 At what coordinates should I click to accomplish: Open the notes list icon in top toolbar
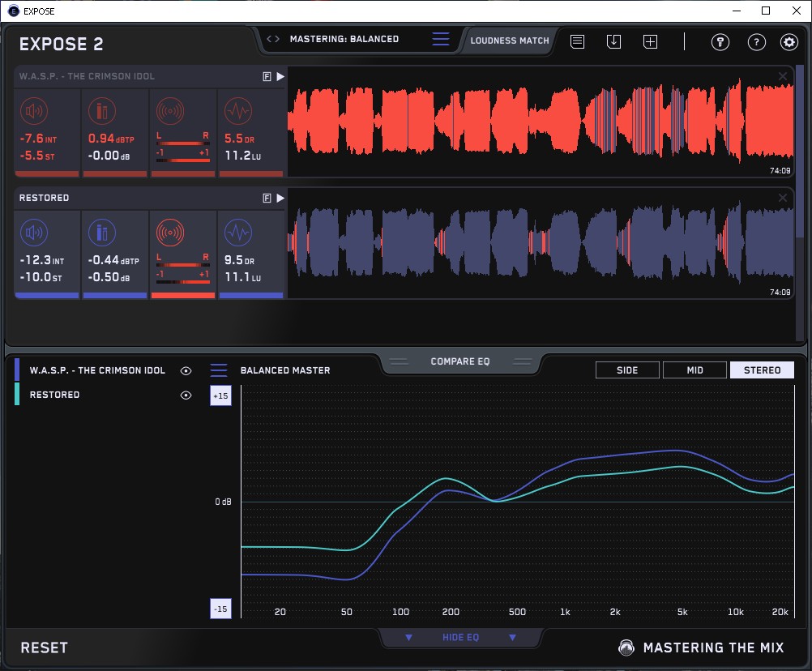(x=577, y=42)
